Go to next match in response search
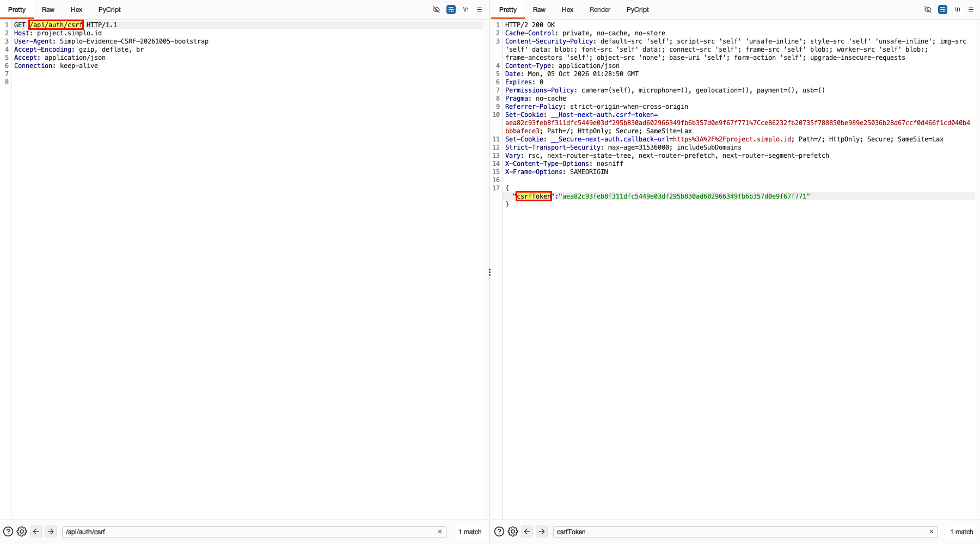Screen dimensions: 980x544 [542, 531]
